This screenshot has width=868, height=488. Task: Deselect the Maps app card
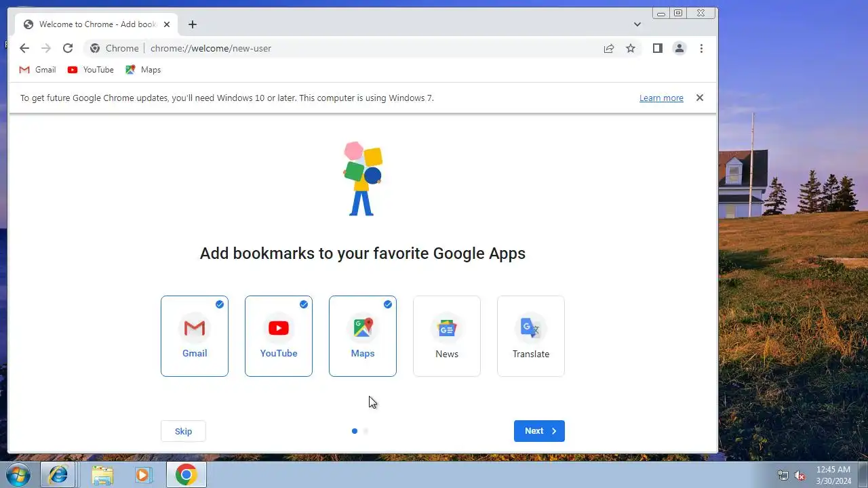363,336
